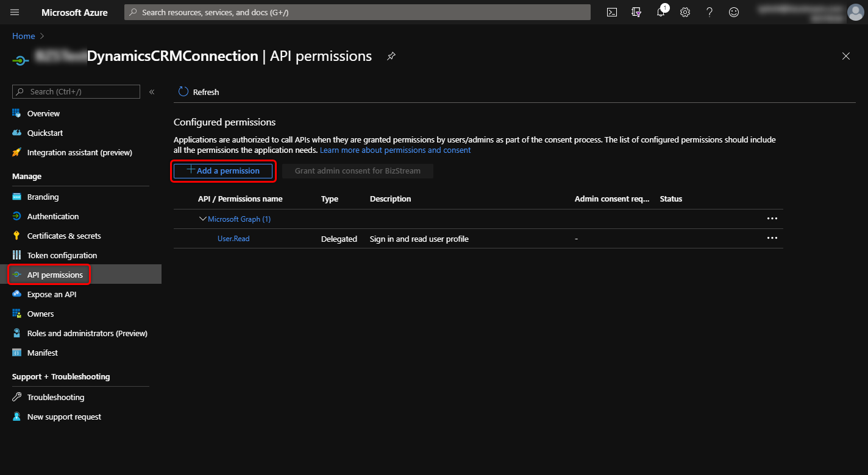868x475 pixels.
Task: Click the Admin consent req... column header
Action: [x=612, y=199]
